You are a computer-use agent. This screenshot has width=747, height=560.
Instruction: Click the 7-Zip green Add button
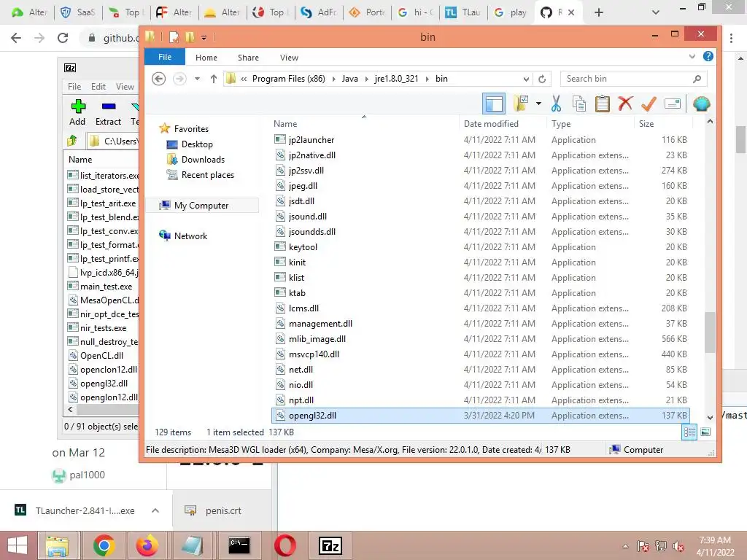click(77, 112)
